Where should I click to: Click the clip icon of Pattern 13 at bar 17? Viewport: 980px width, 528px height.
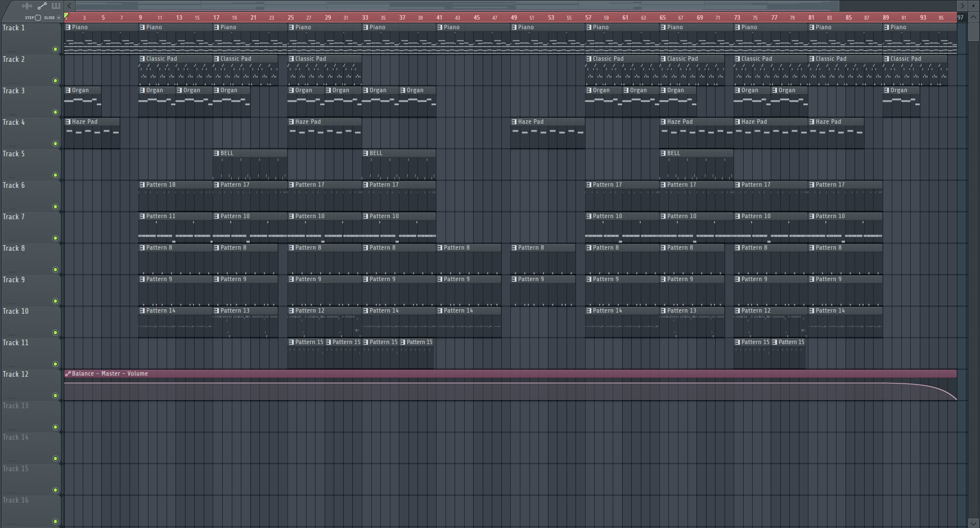coord(217,310)
